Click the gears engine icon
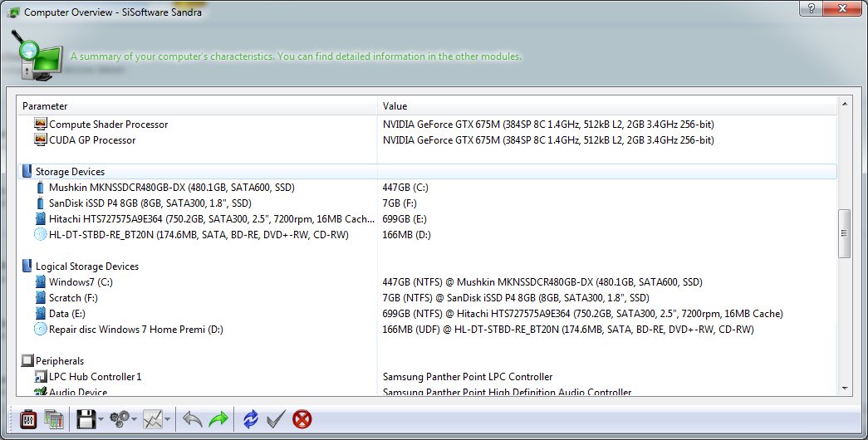Viewport: 868px width, 440px height. click(x=119, y=419)
